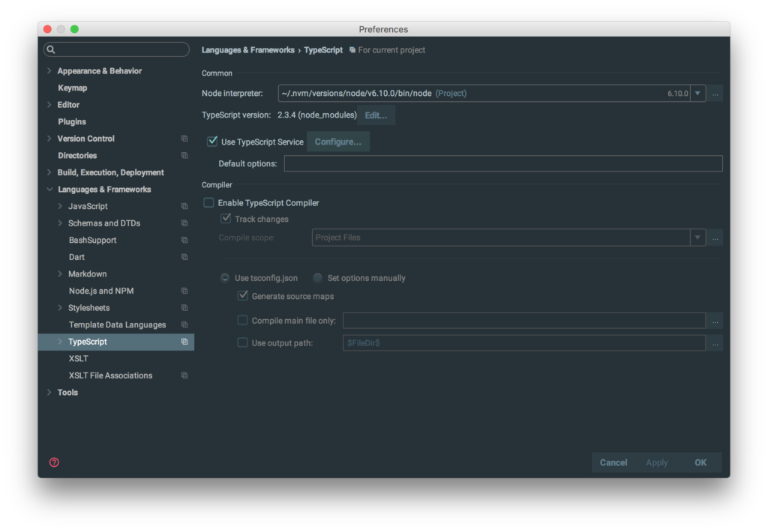Select the Set options manually radio button

click(x=317, y=277)
